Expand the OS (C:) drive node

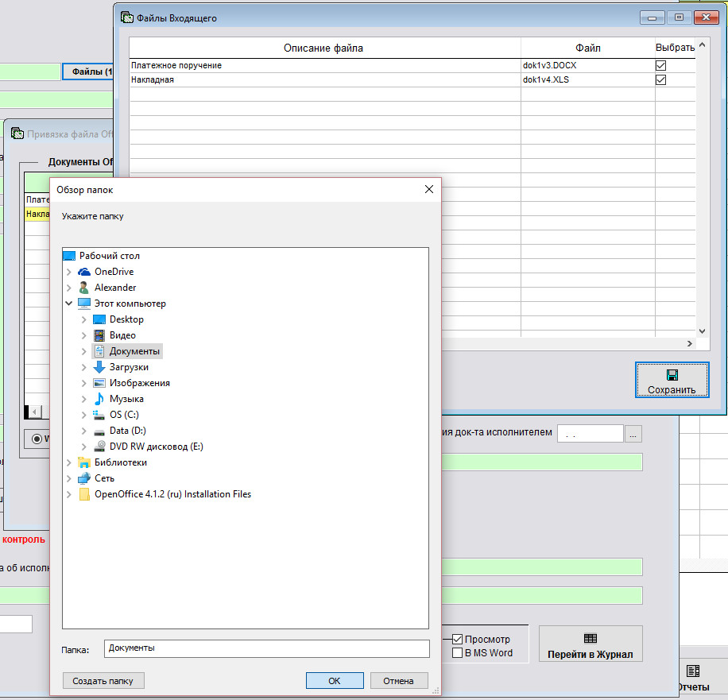[83, 415]
